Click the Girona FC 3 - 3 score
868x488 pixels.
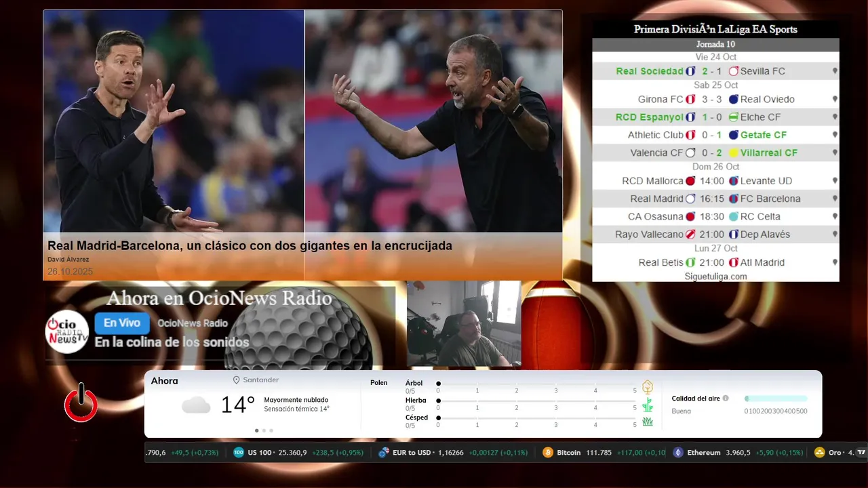[x=711, y=100]
